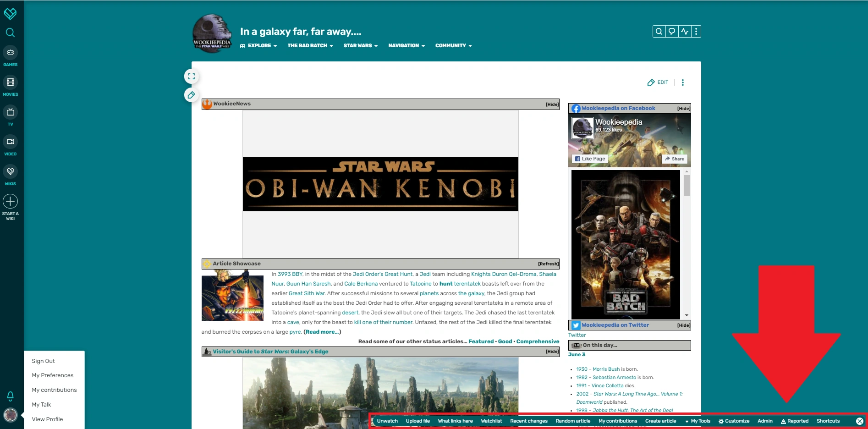Close the bottom toolbar with X icon
The image size is (868, 429).
click(x=860, y=421)
